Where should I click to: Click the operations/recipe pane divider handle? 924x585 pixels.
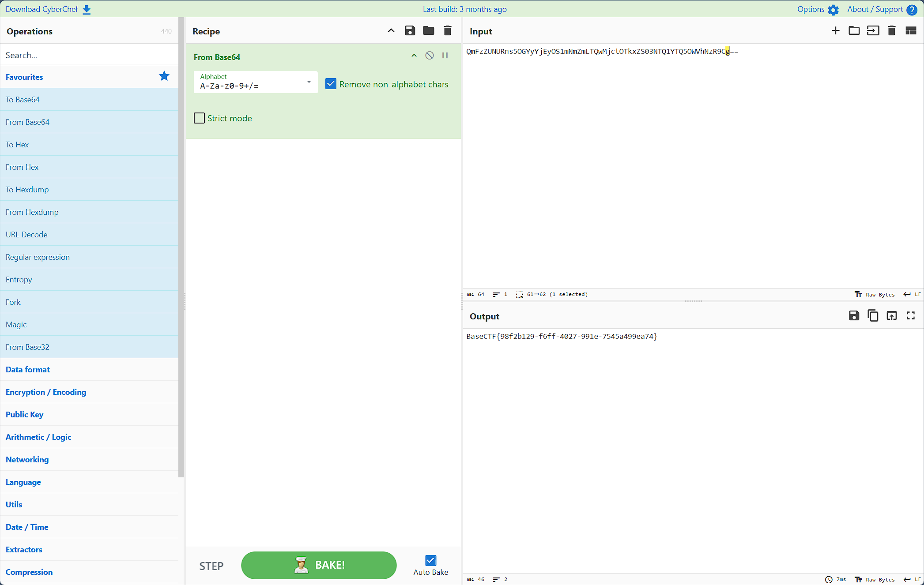(185, 301)
